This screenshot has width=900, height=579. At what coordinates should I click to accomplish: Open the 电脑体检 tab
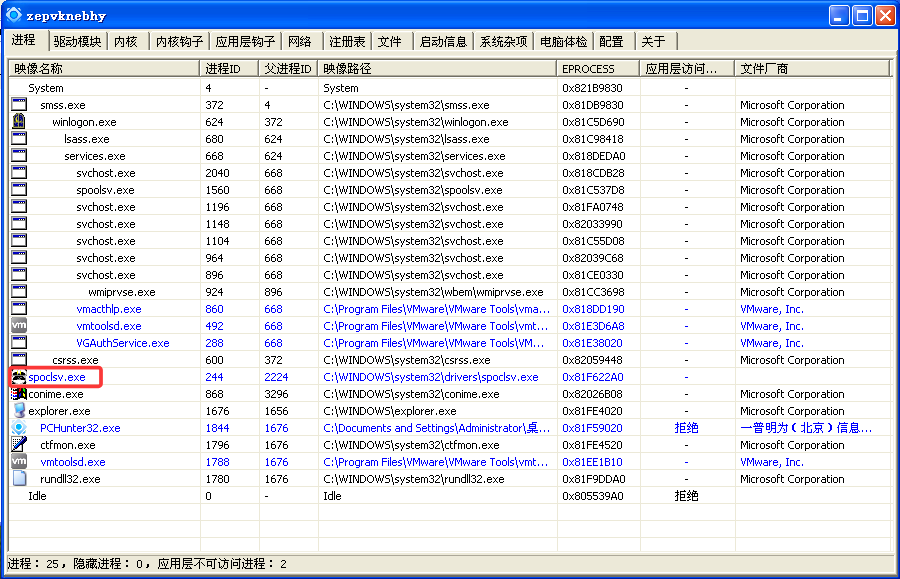[x=563, y=41]
